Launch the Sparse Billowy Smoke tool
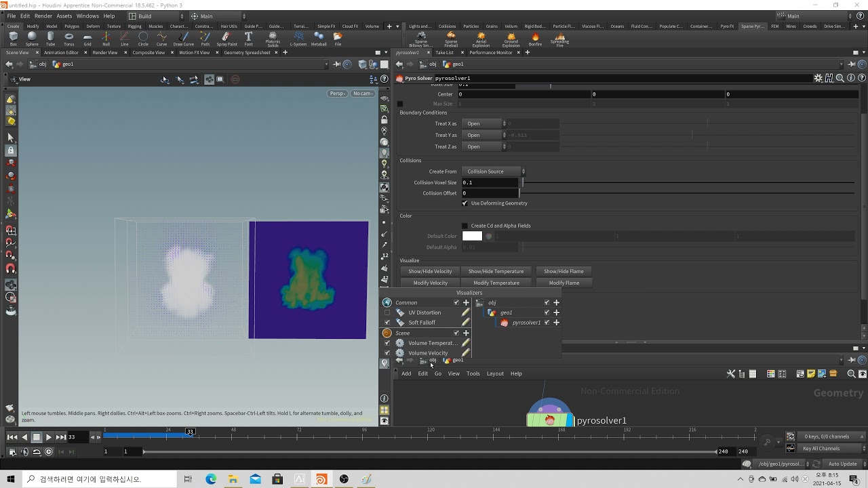Viewport: 868px width, 488px height. (x=421, y=40)
